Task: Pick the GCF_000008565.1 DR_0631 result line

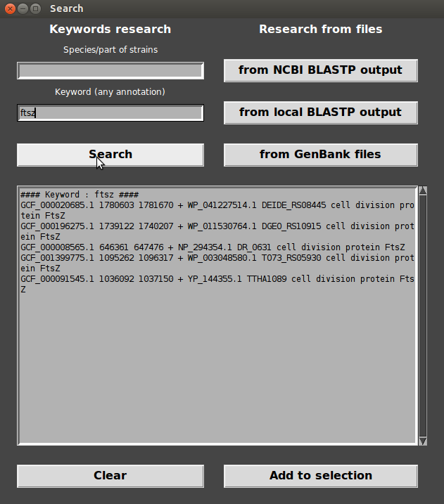Action: (211, 247)
